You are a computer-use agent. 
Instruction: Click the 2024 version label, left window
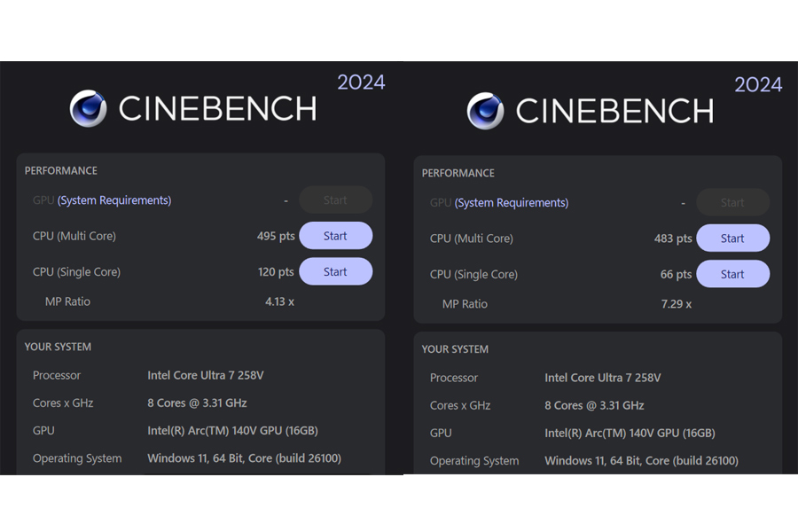coord(362,82)
